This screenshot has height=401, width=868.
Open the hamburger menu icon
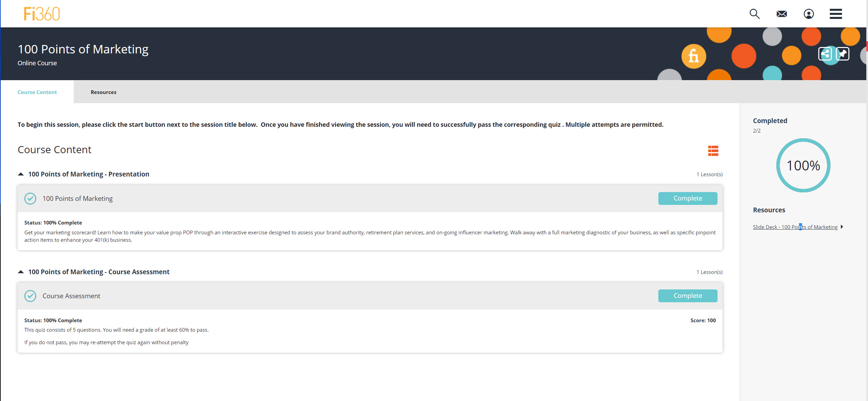(836, 14)
